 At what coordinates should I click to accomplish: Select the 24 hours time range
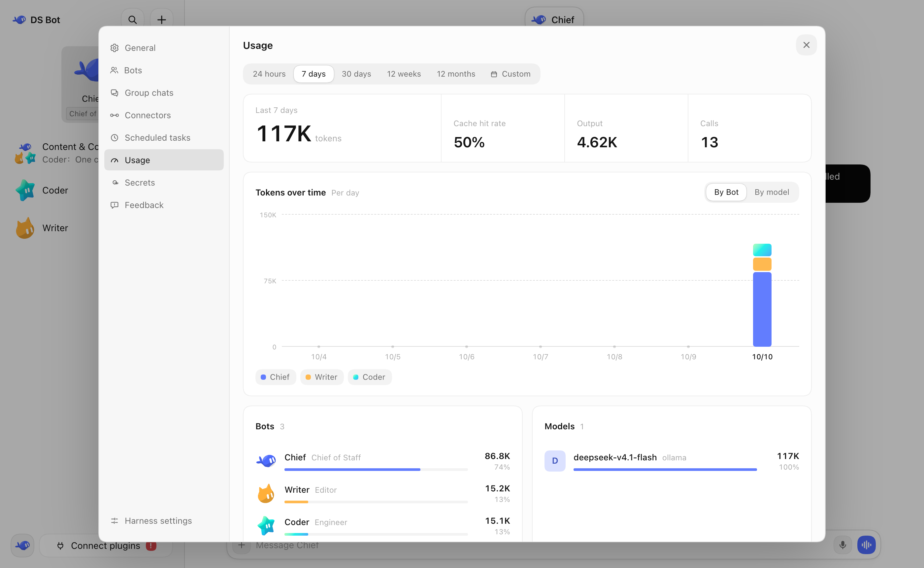click(269, 74)
